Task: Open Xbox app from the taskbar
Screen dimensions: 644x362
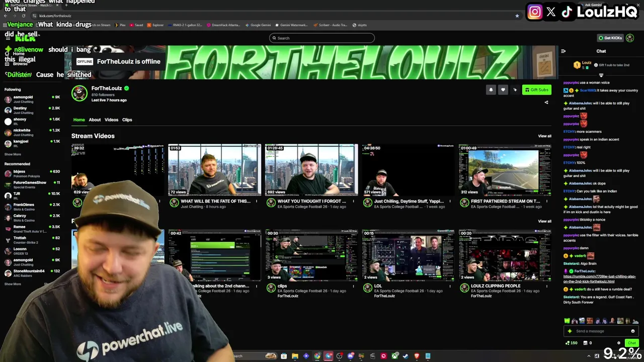Action: [394, 356]
